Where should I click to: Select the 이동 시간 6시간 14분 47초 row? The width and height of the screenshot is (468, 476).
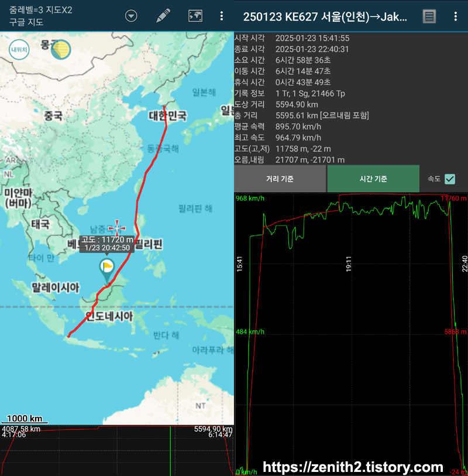(x=351, y=71)
